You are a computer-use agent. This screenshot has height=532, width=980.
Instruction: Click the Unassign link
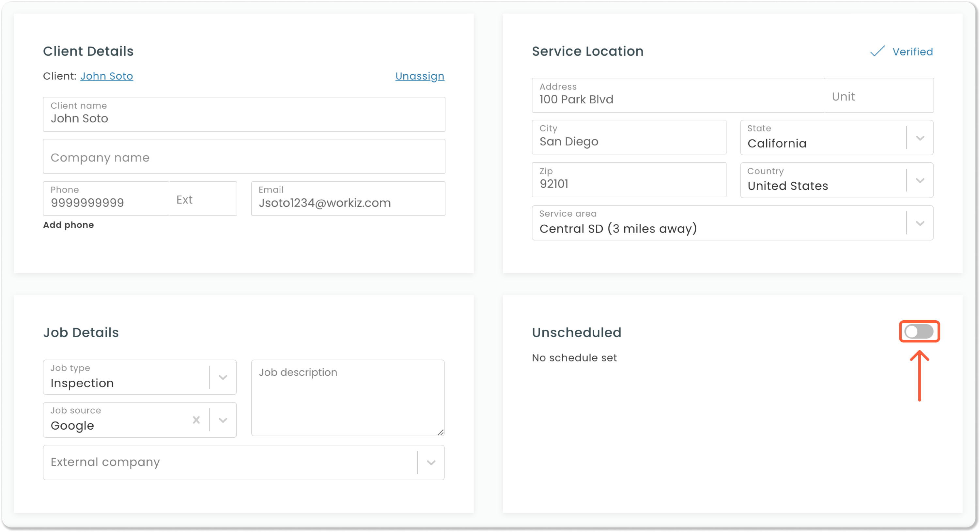coord(420,76)
